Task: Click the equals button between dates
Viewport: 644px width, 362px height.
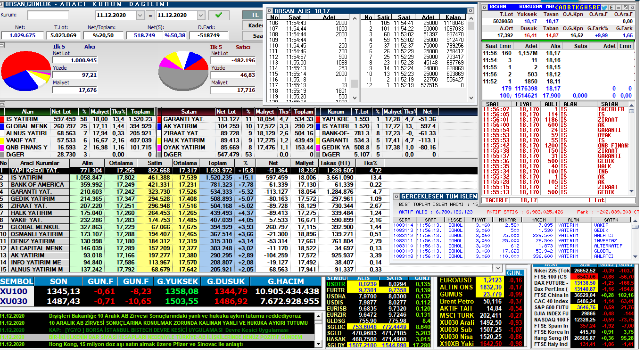Action: coord(150,15)
